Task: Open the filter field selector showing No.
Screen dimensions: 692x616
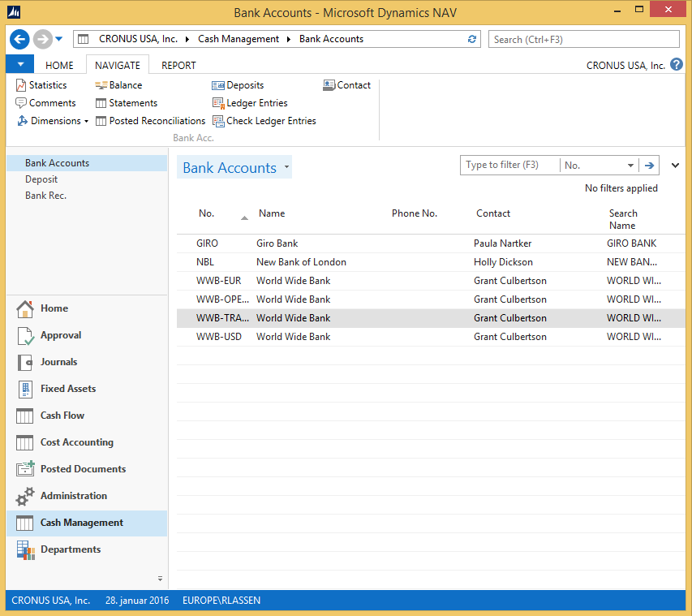Action: coord(630,166)
